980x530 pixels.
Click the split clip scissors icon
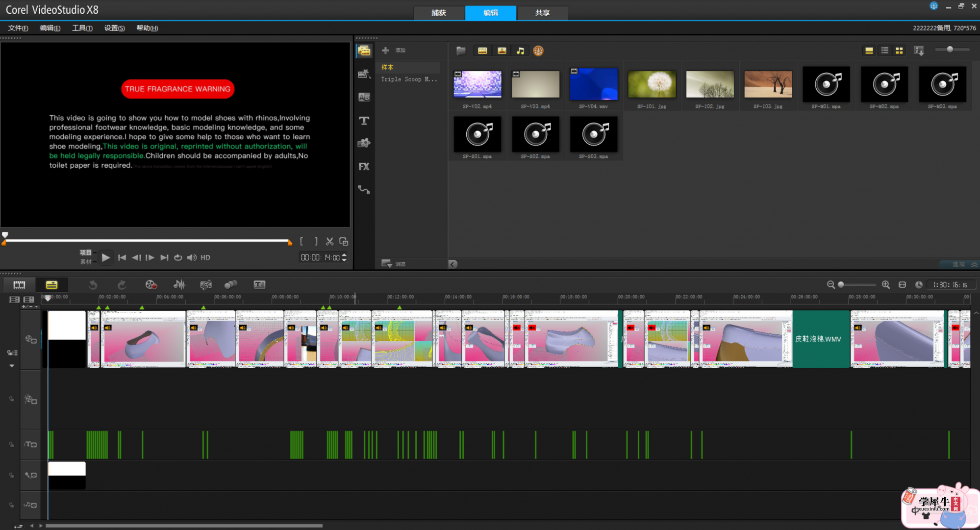(x=329, y=242)
